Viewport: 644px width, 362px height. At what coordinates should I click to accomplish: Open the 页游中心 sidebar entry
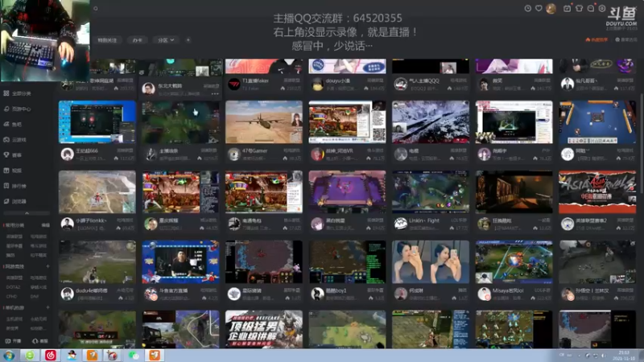(17, 109)
